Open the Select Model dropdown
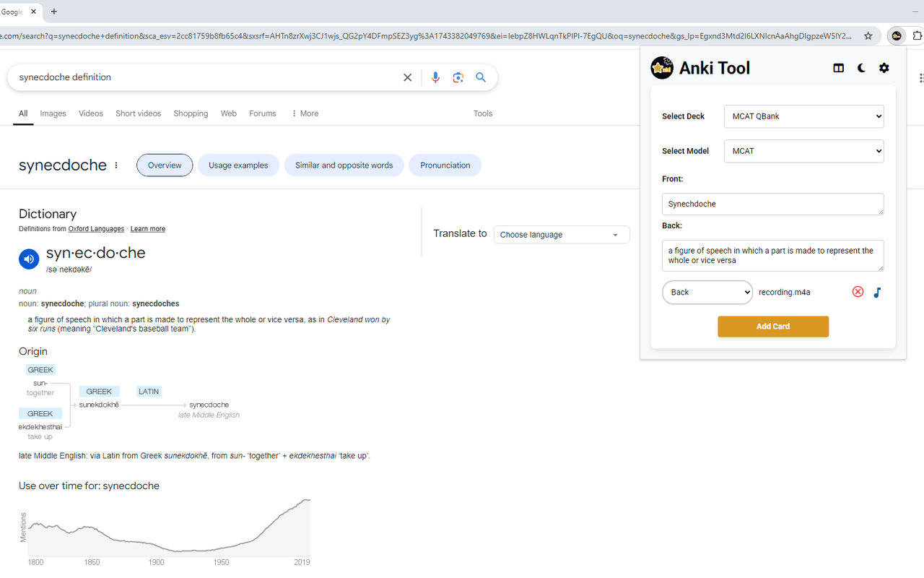Screen dimensions: 924x578 803,151
